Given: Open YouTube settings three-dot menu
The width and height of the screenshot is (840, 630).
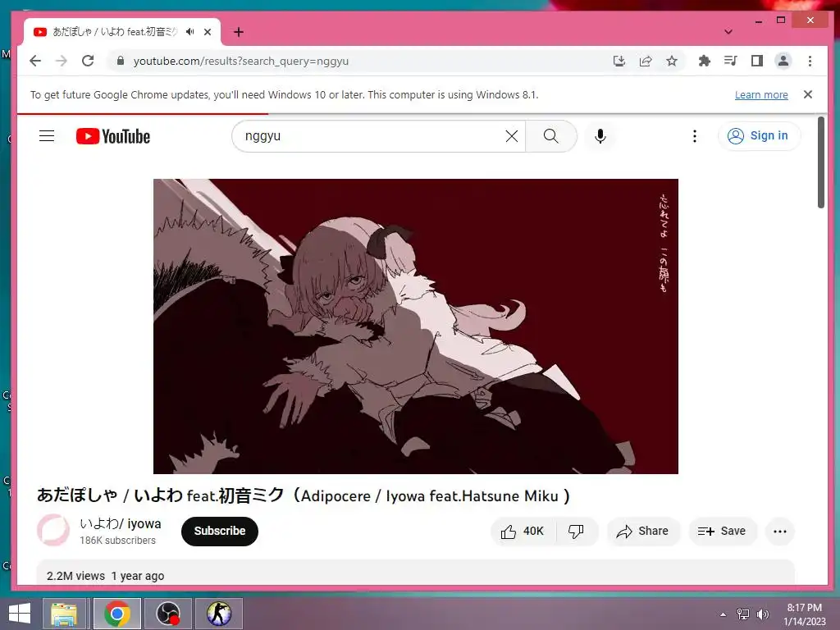Looking at the screenshot, I should (x=695, y=136).
